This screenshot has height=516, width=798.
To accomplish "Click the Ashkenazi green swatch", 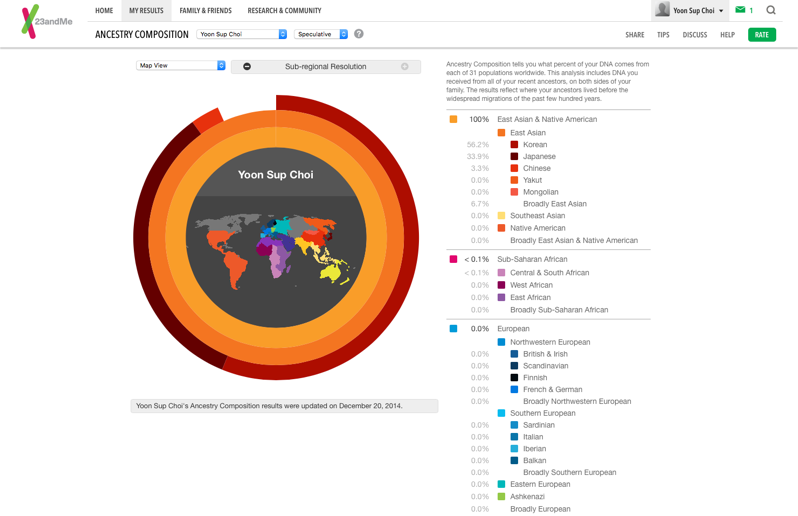I will [x=501, y=497].
